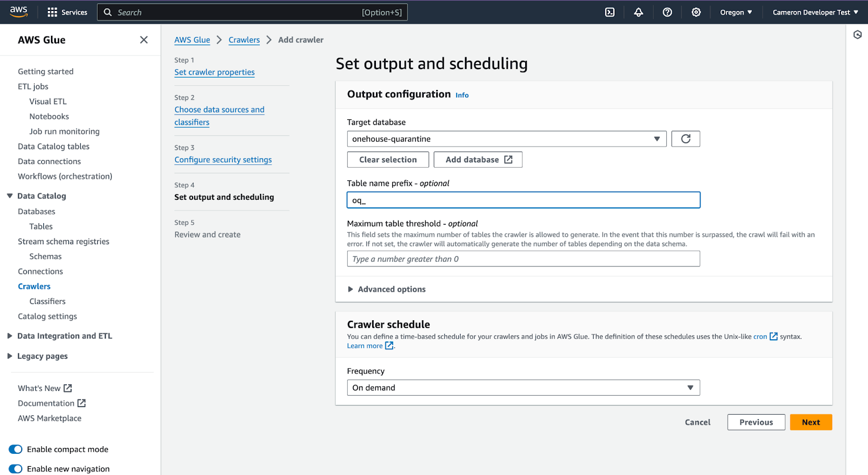Click the top Search box
The height and width of the screenshot is (475, 868).
coord(252,12)
